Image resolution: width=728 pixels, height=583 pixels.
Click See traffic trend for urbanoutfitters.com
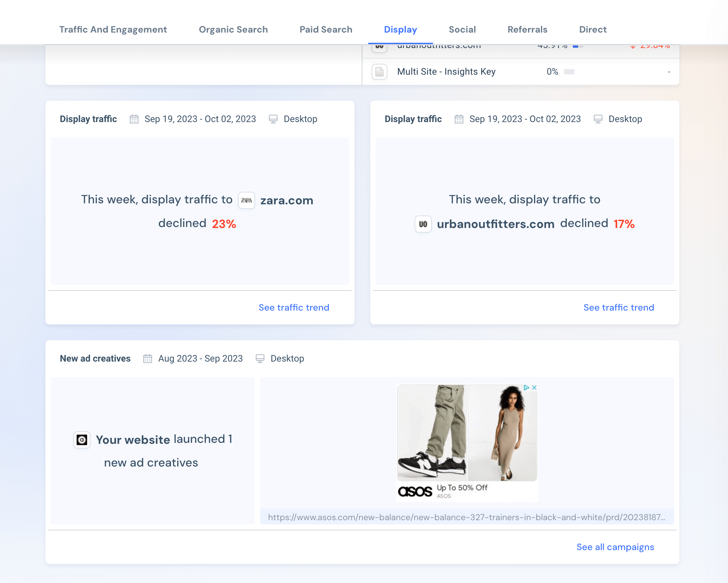619,307
